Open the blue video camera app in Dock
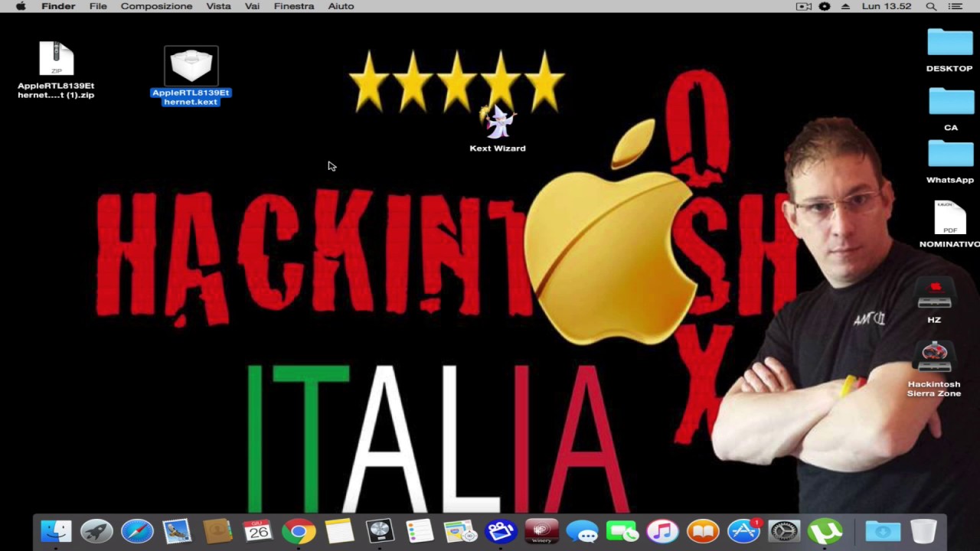This screenshot has width=980, height=551. coord(501,531)
